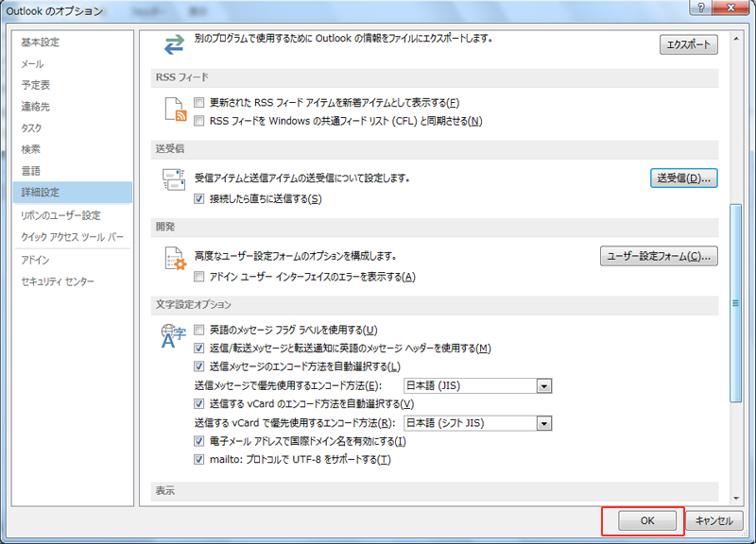Click the send/receive envelopes icon

pyautogui.click(x=174, y=179)
